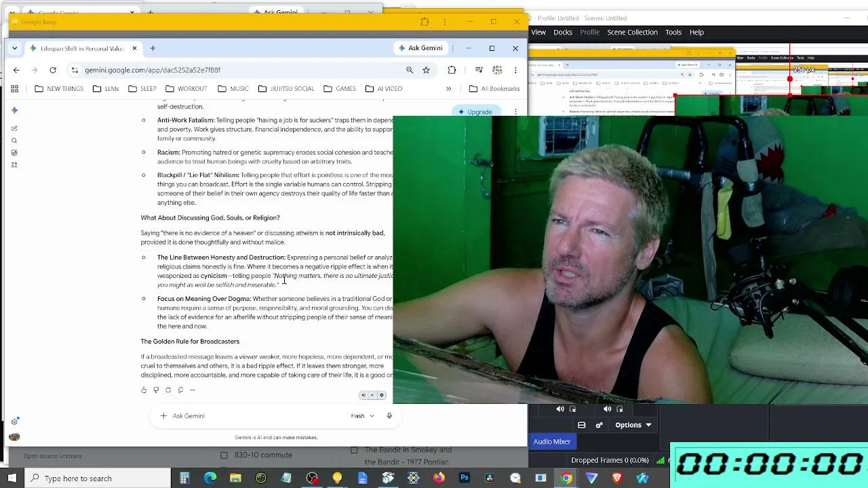Click Windows taskbar search box

[x=97, y=479]
